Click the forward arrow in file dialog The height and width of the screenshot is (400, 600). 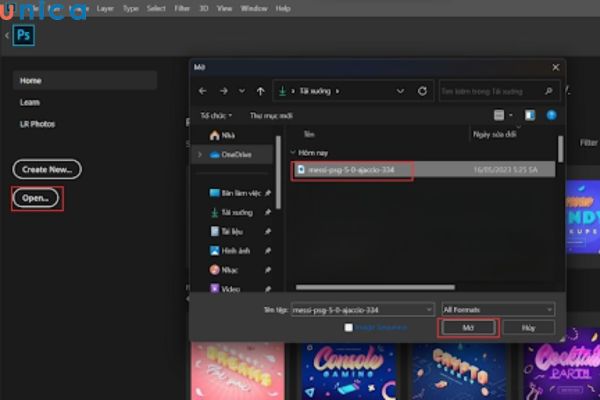click(224, 91)
